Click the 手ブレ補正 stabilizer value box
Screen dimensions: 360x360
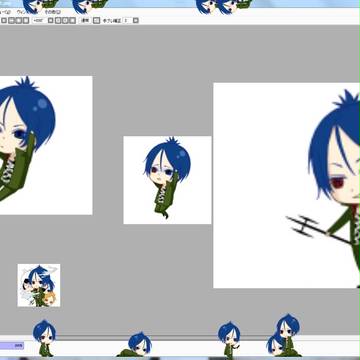click(x=127, y=20)
